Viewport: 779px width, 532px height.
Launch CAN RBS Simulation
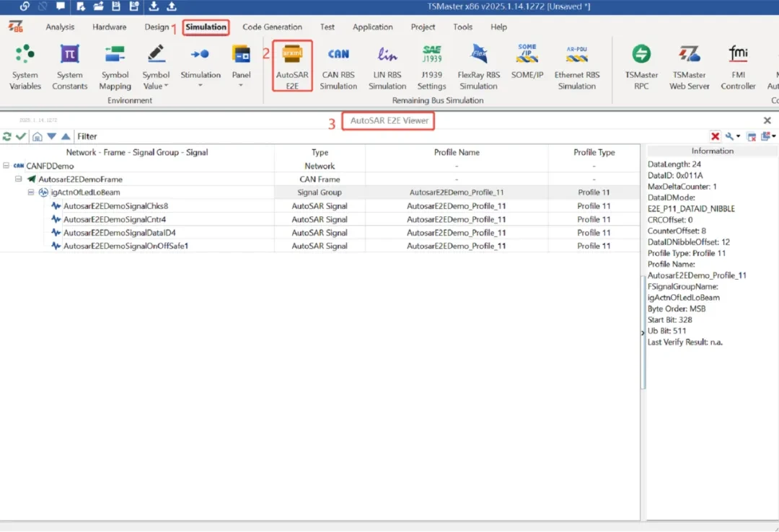[x=338, y=65]
